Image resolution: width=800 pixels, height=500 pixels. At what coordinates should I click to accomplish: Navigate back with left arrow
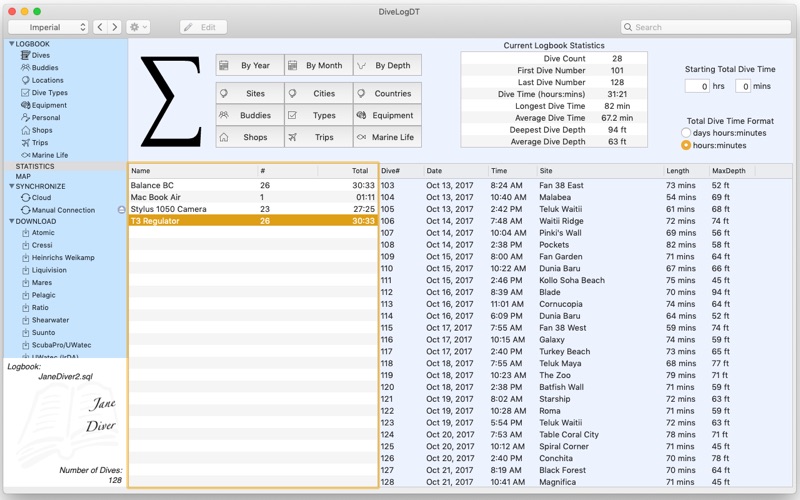coord(100,27)
